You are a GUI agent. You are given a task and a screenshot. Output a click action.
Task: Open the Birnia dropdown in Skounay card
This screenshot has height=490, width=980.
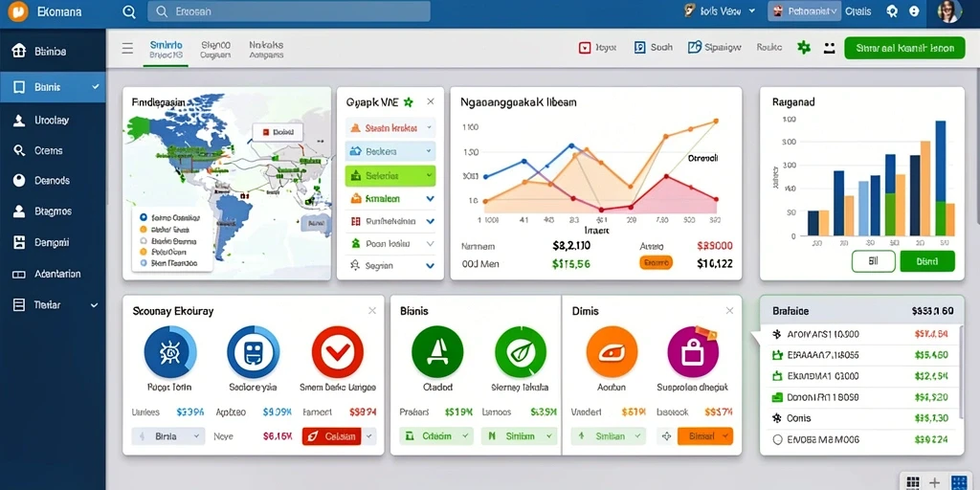tap(168, 436)
